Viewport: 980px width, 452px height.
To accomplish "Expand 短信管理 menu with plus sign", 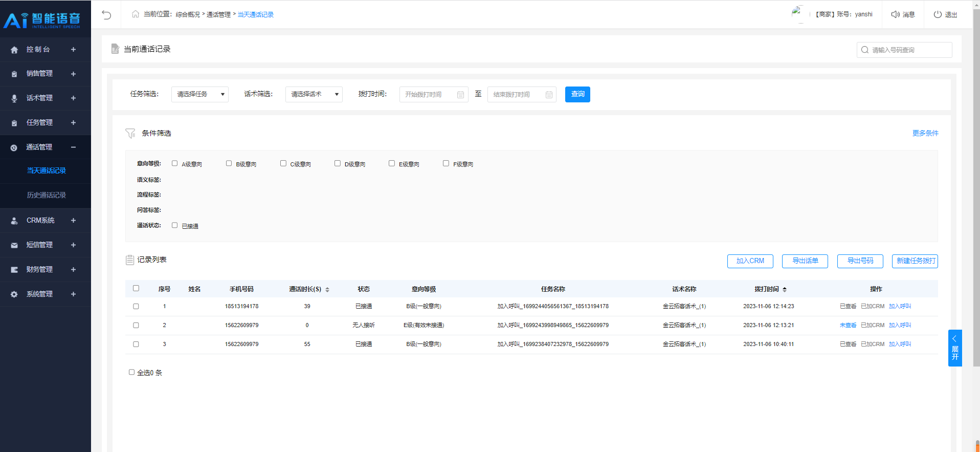I will click(73, 245).
